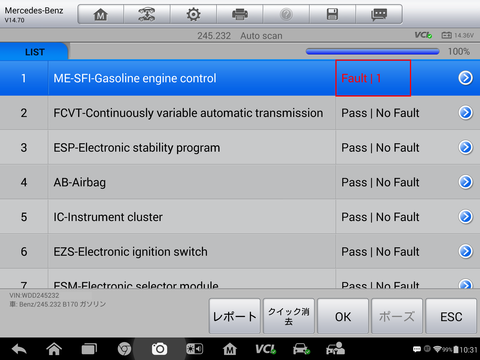Click the 100% progress label
Viewport: 480px width, 360px height.
(x=459, y=52)
